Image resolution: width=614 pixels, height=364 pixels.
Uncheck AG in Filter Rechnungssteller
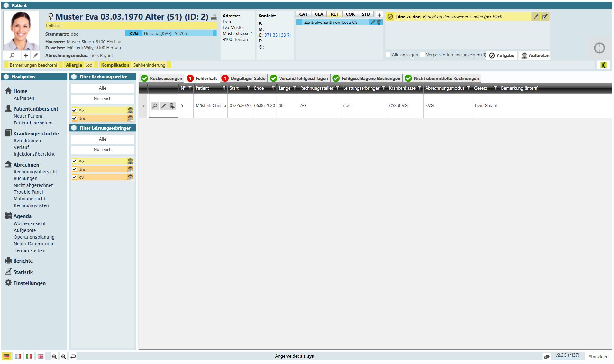pyautogui.click(x=74, y=110)
